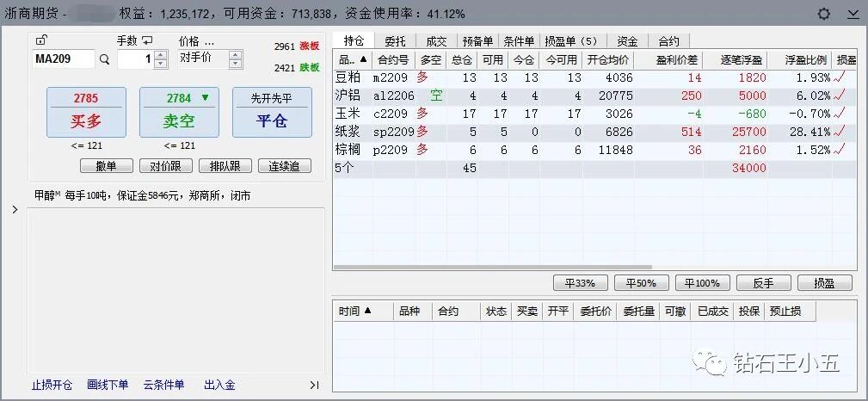Click the 撤单 cancel order button

click(x=107, y=165)
